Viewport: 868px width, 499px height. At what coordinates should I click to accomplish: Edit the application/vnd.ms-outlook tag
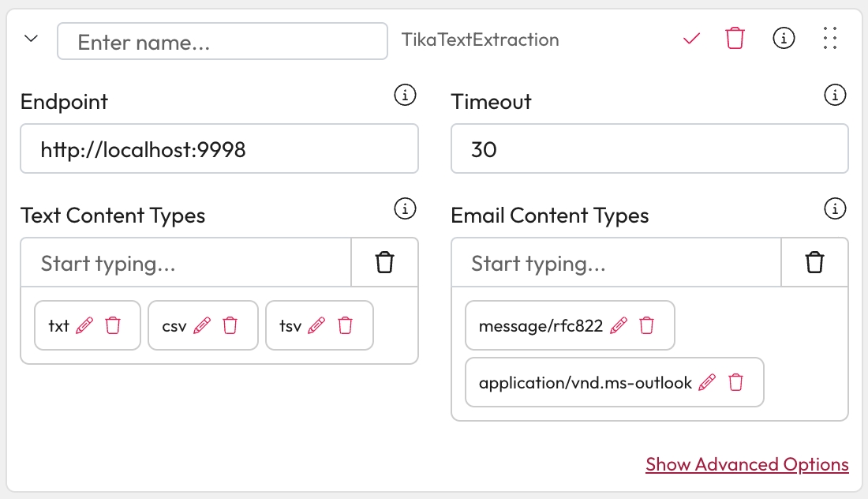click(x=707, y=383)
